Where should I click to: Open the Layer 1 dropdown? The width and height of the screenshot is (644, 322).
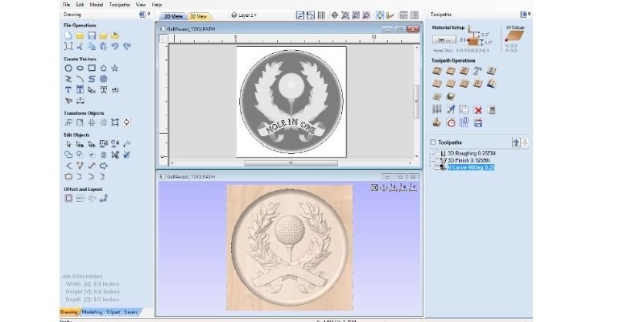click(245, 15)
